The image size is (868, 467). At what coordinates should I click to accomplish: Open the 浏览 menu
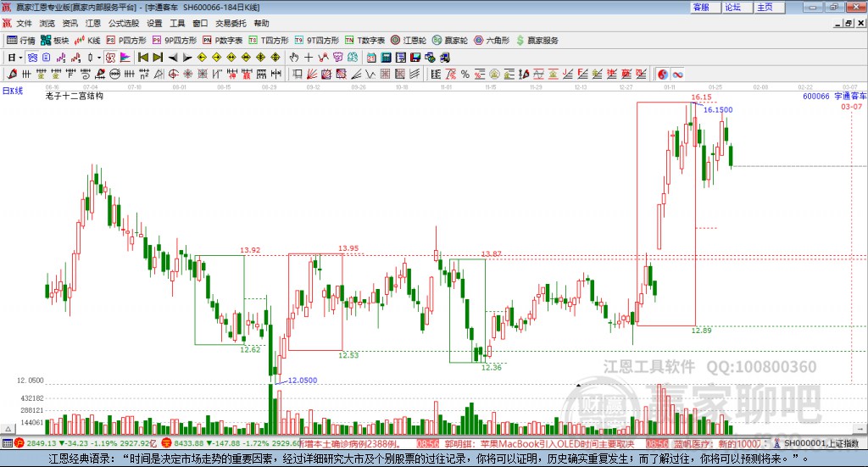click(x=47, y=23)
